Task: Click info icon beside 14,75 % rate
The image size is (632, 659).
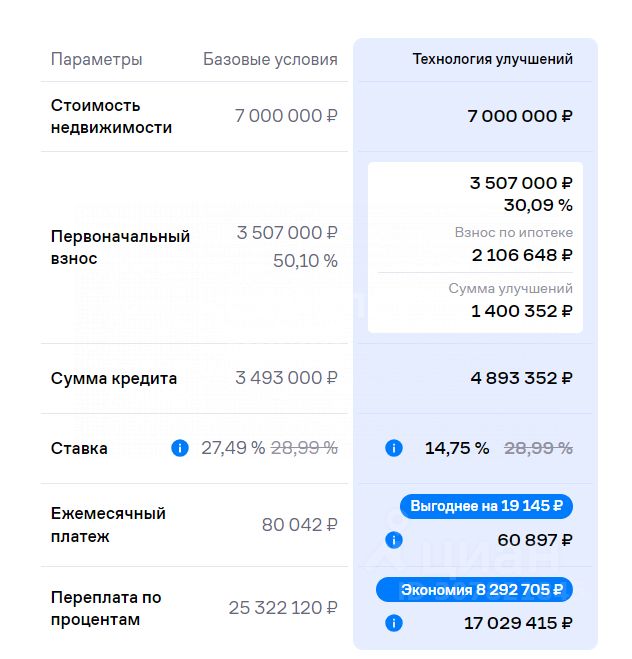Action: click(394, 448)
